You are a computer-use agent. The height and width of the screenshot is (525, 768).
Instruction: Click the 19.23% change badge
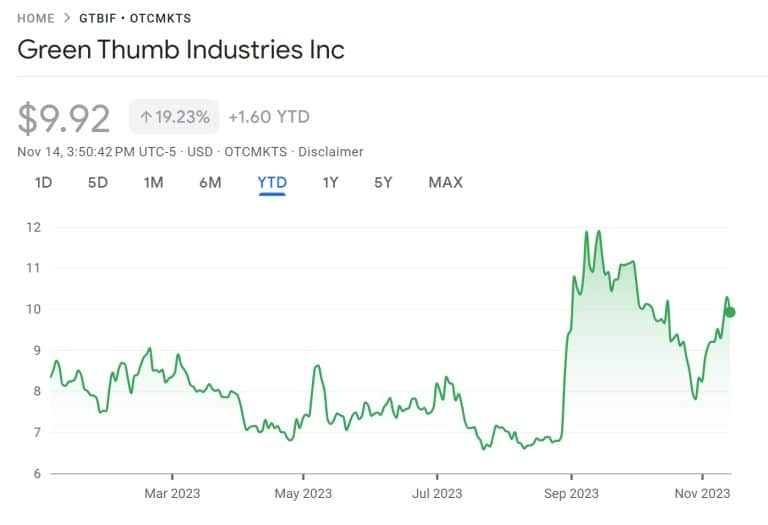coord(174,117)
